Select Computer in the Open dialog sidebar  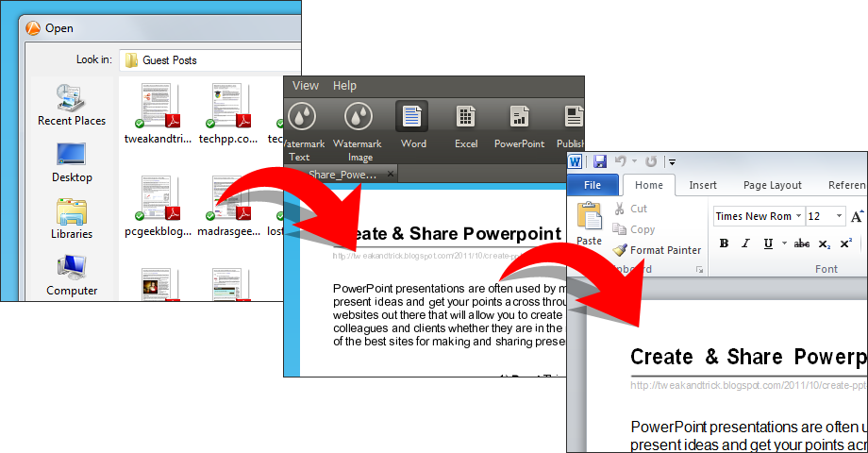pyautogui.click(x=72, y=276)
